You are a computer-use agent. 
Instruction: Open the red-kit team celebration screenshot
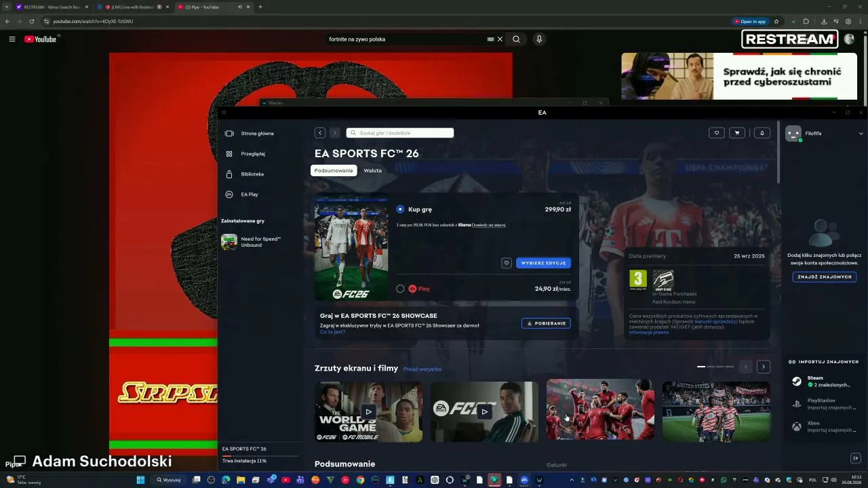tap(600, 409)
